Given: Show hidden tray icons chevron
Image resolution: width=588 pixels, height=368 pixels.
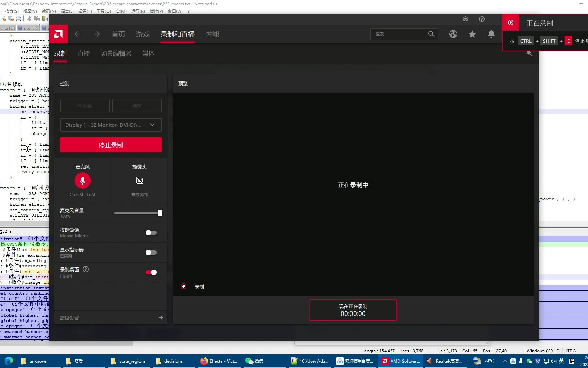Looking at the screenshot, I should [x=505, y=361].
